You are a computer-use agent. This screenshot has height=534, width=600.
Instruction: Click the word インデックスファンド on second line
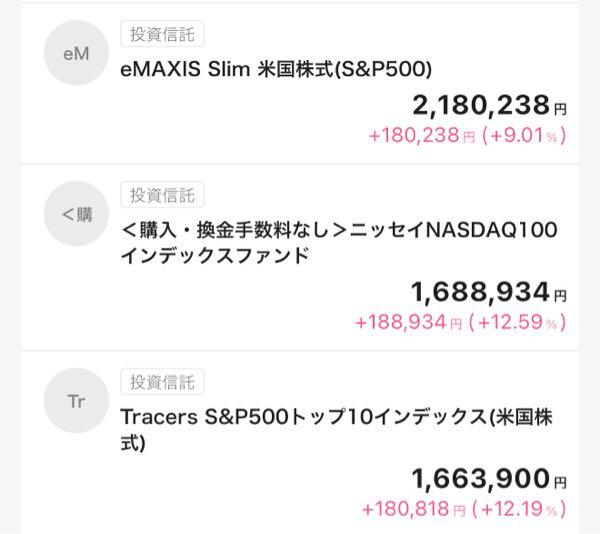tap(215, 255)
